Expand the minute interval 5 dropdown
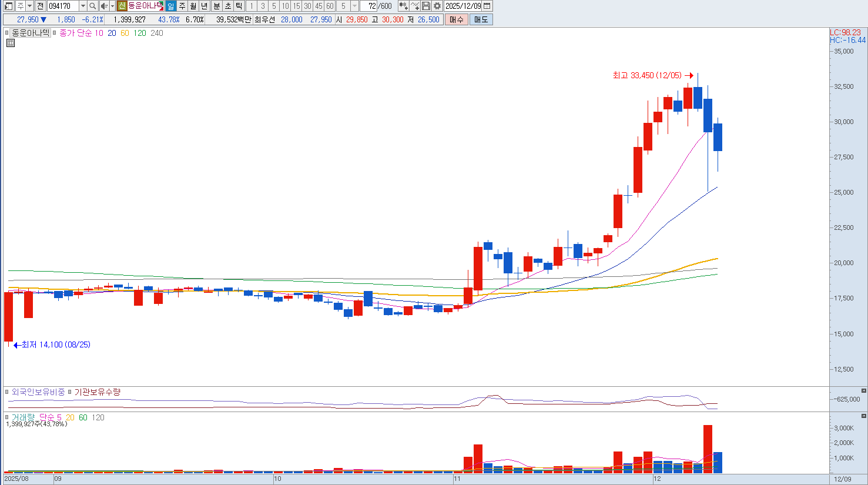This screenshot has height=485, width=868. tap(354, 6)
